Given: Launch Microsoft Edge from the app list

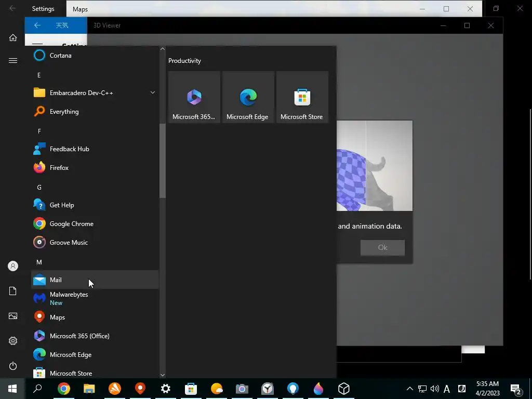Looking at the screenshot, I should (x=95, y=354).
